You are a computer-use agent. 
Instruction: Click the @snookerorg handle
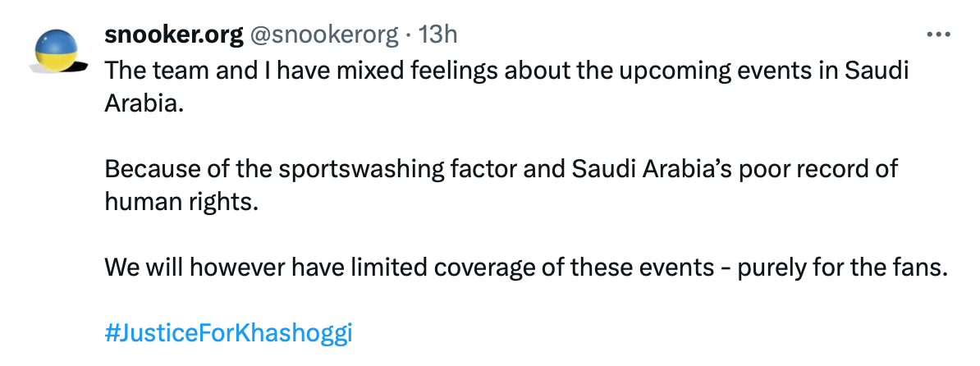pos(323,35)
